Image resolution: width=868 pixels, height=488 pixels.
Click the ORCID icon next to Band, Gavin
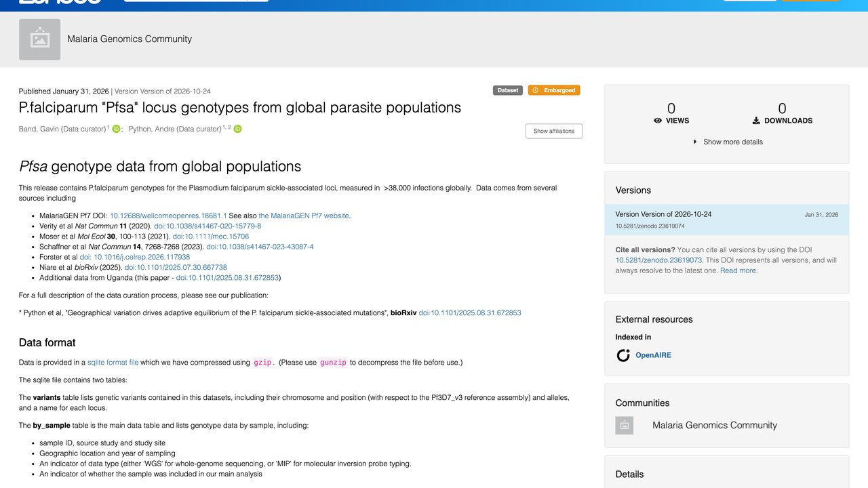point(116,129)
